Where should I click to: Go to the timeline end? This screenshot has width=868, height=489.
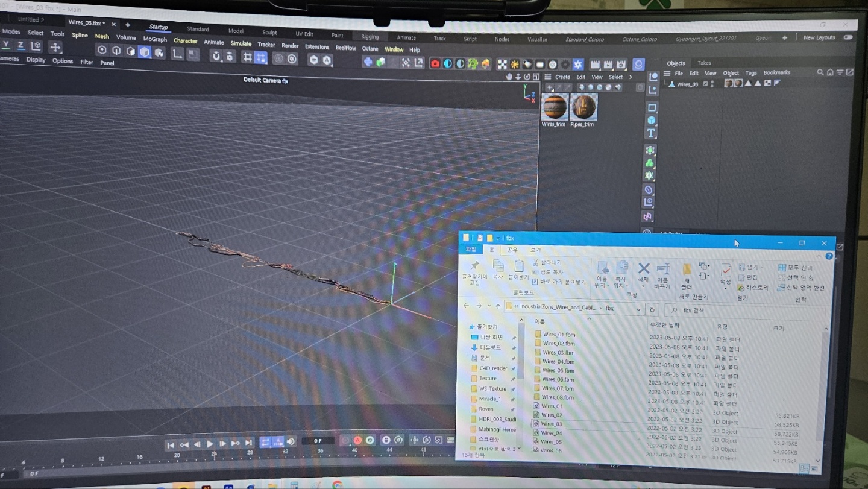coord(248,443)
